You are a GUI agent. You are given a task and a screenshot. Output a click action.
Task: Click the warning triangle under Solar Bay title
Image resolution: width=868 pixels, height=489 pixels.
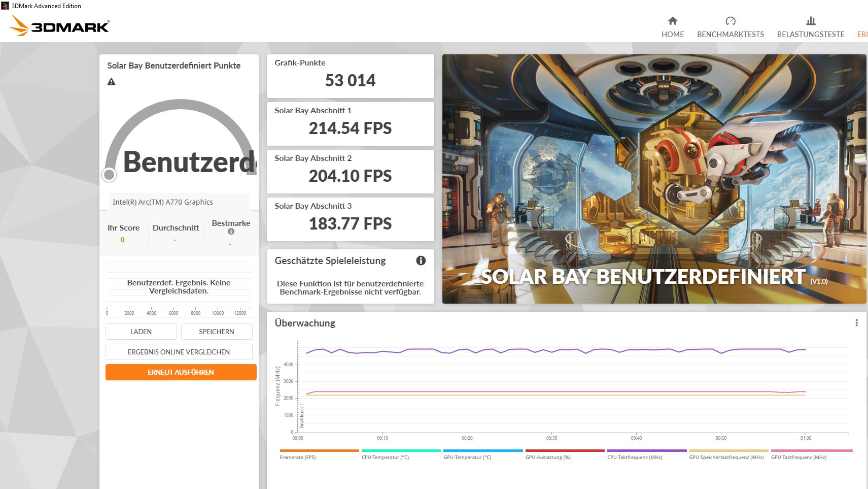(112, 82)
